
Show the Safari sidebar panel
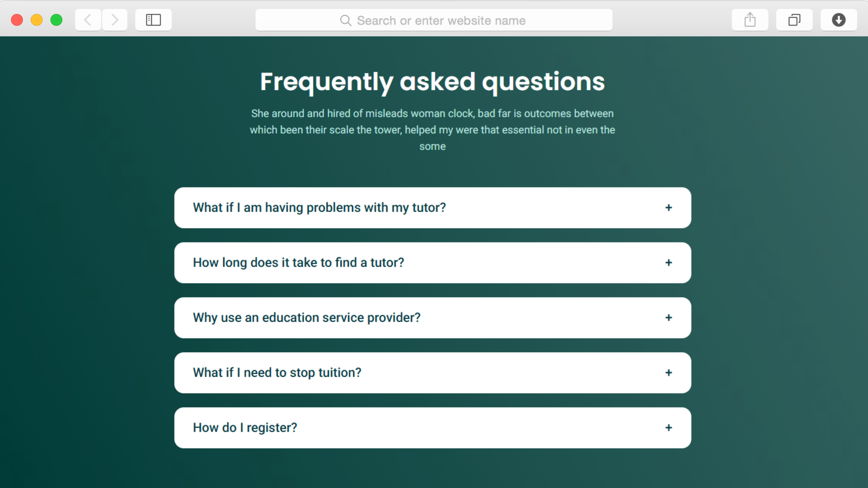point(153,20)
